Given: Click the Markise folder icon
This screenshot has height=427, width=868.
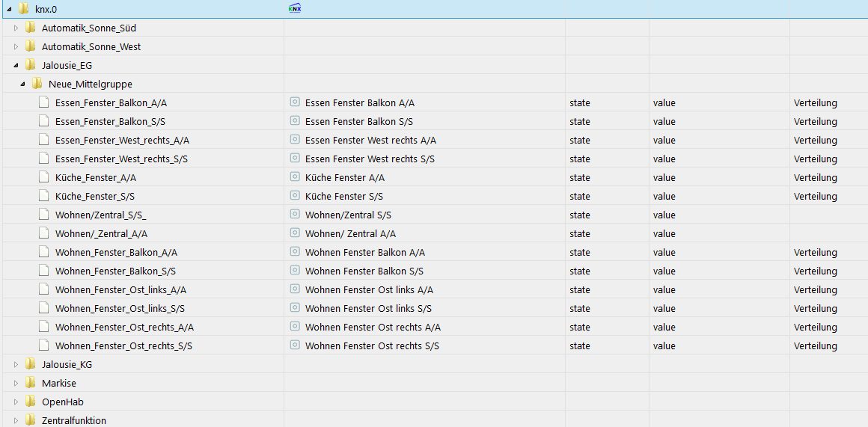Looking at the screenshot, I should click(31, 384).
